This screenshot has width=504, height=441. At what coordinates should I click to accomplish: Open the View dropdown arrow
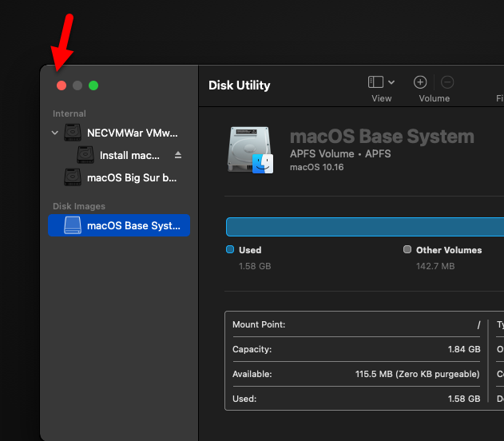pyautogui.click(x=391, y=82)
